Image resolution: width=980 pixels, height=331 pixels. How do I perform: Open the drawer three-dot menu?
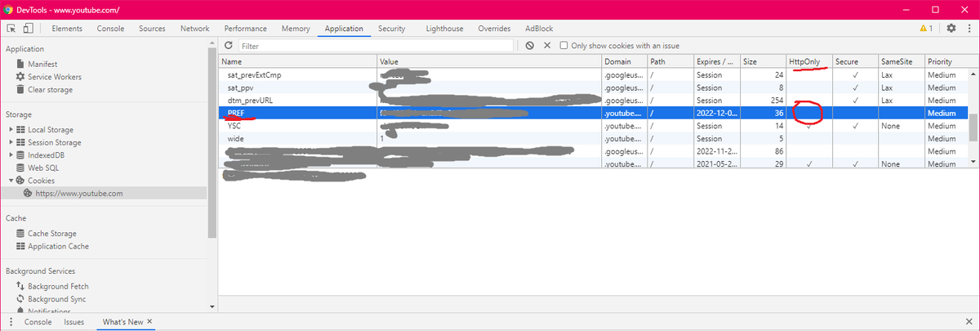[11, 322]
